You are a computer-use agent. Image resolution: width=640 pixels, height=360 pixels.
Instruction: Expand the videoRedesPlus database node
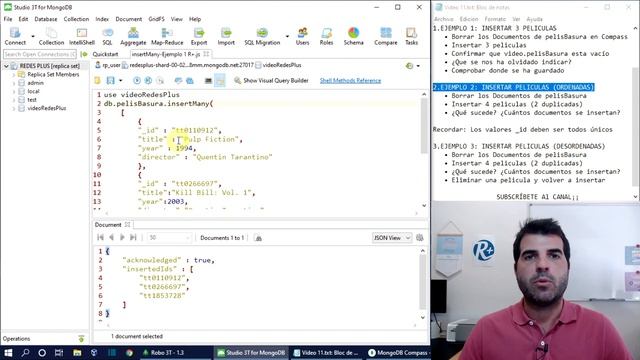click(14, 109)
